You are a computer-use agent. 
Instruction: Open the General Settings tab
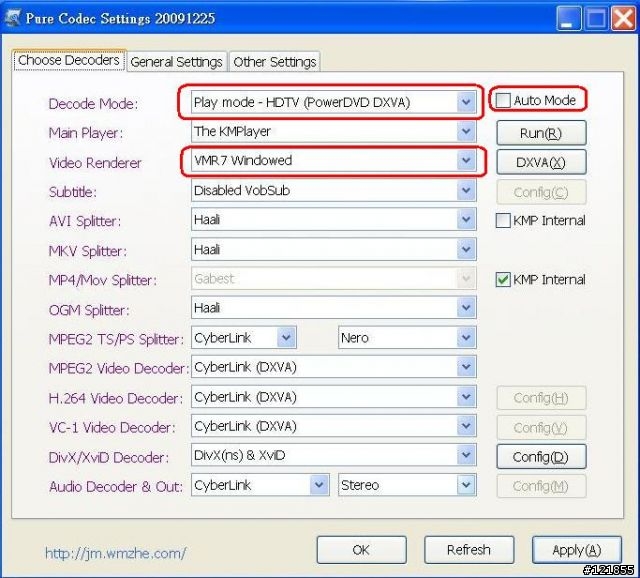pyautogui.click(x=176, y=62)
